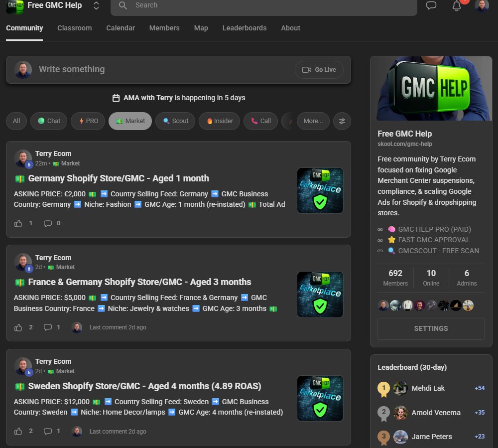
Task: Open the Classroom tab
Action: (x=75, y=28)
